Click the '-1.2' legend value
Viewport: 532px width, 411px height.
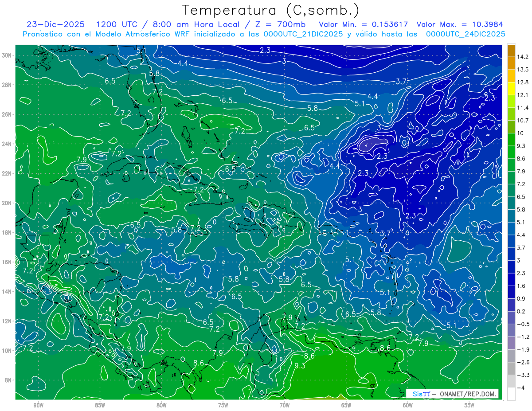pyautogui.click(x=524, y=337)
